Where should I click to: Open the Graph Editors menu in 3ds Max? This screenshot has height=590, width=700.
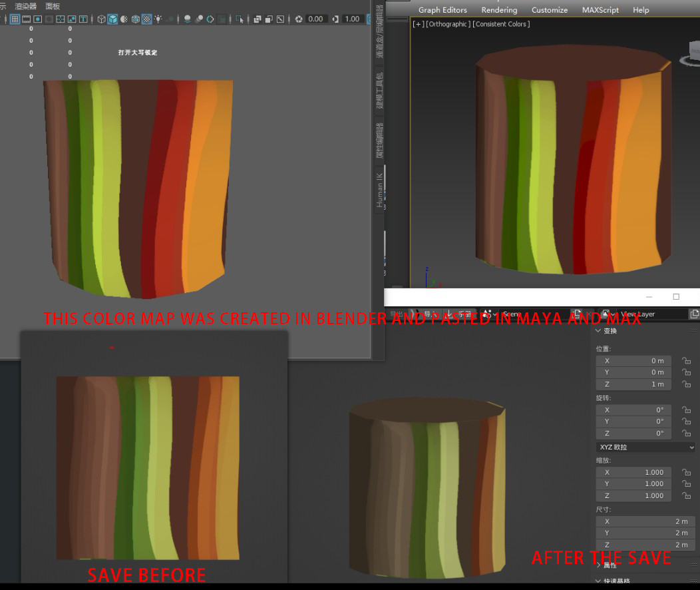click(x=442, y=10)
